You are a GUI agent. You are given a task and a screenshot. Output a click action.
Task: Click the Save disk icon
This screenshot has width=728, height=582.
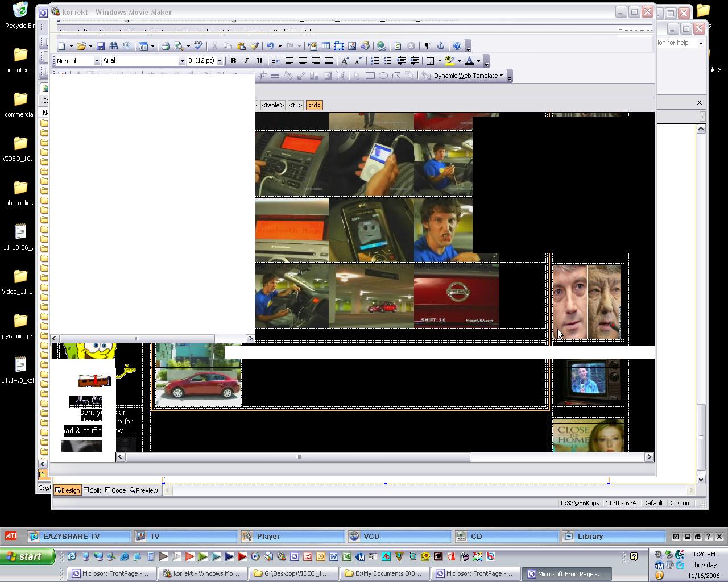[x=101, y=46]
